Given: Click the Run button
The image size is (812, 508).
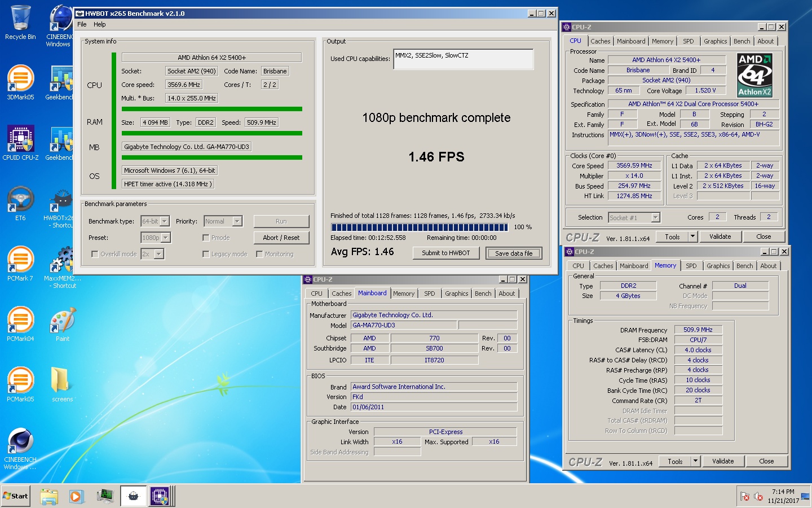Looking at the screenshot, I should [x=281, y=221].
